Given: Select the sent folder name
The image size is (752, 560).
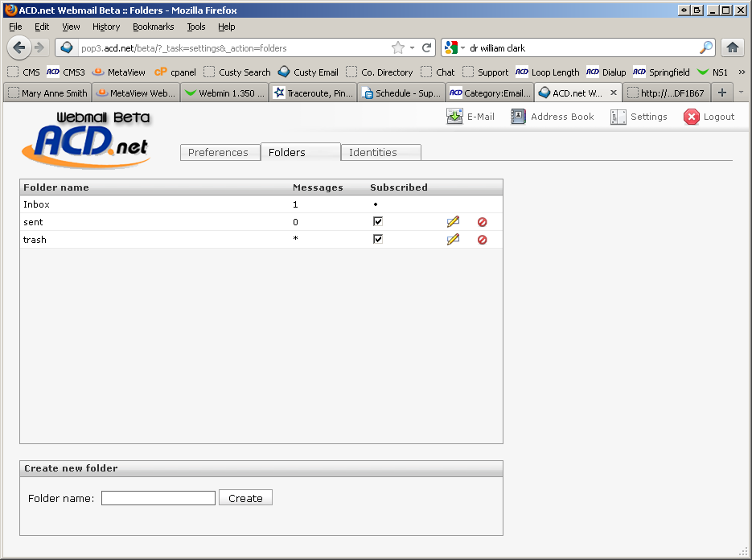Looking at the screenshot, I should [x=33, y=222].
